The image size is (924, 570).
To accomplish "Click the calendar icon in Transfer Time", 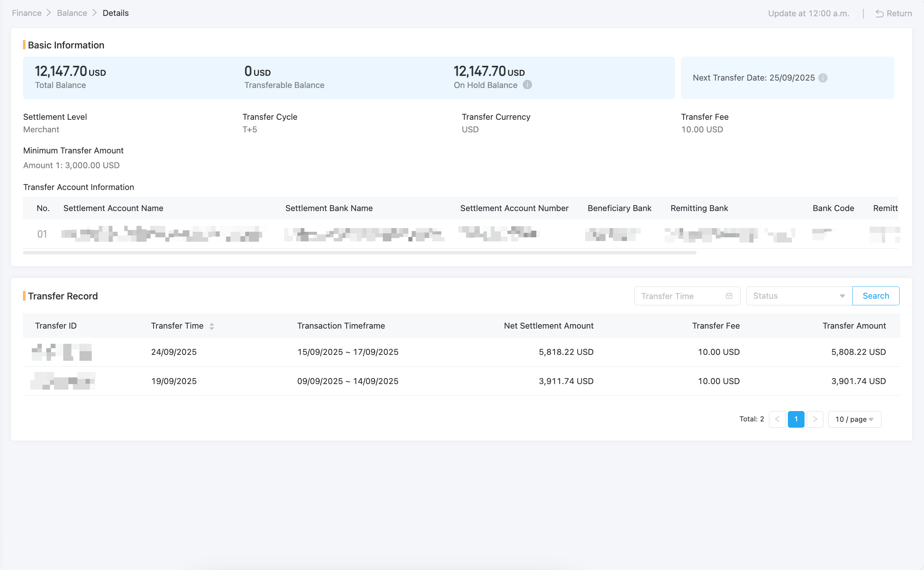I will (729, 296).
